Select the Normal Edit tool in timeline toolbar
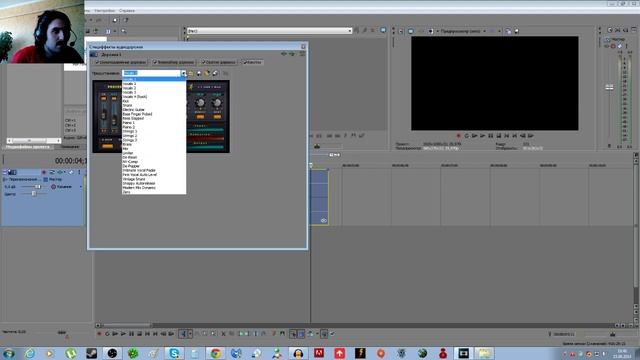This screenshot has height=360, width=640. pyautogui.click(x=183, y=334)
